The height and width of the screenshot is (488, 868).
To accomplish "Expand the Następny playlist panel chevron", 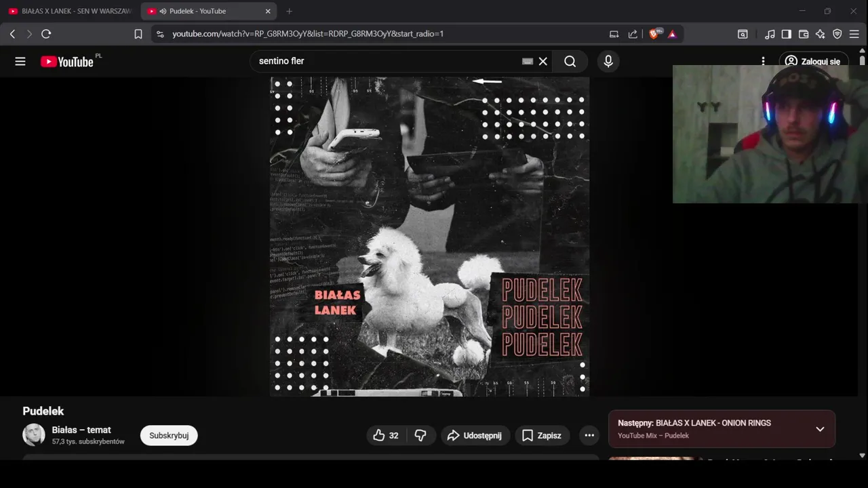I will pyautogui.click(x=820, y=429).
